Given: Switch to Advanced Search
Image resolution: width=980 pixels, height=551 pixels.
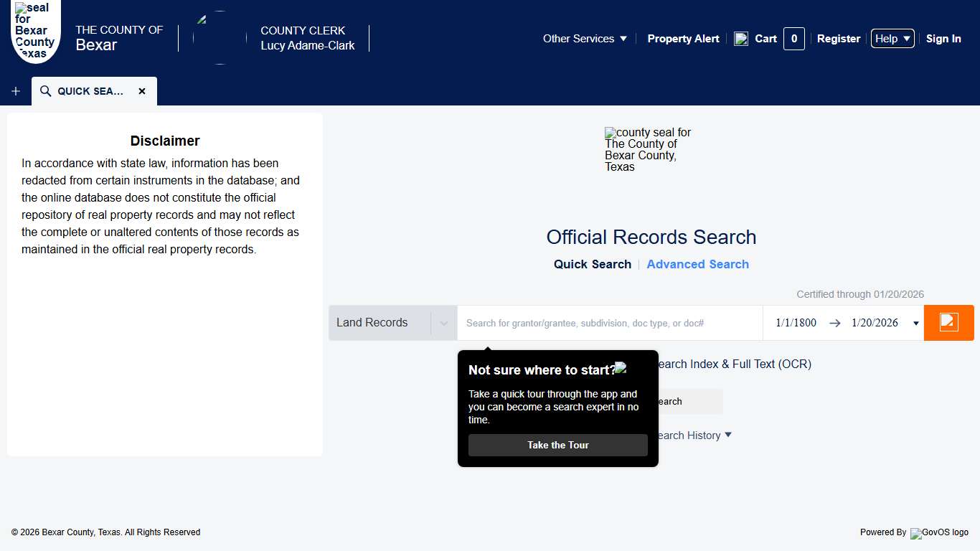Looking at the screenshot, I should coord(697,264).
